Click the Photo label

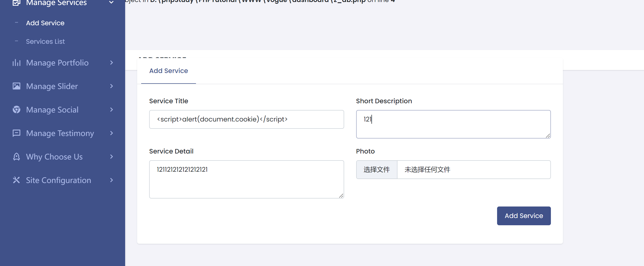tap(365, 151)
